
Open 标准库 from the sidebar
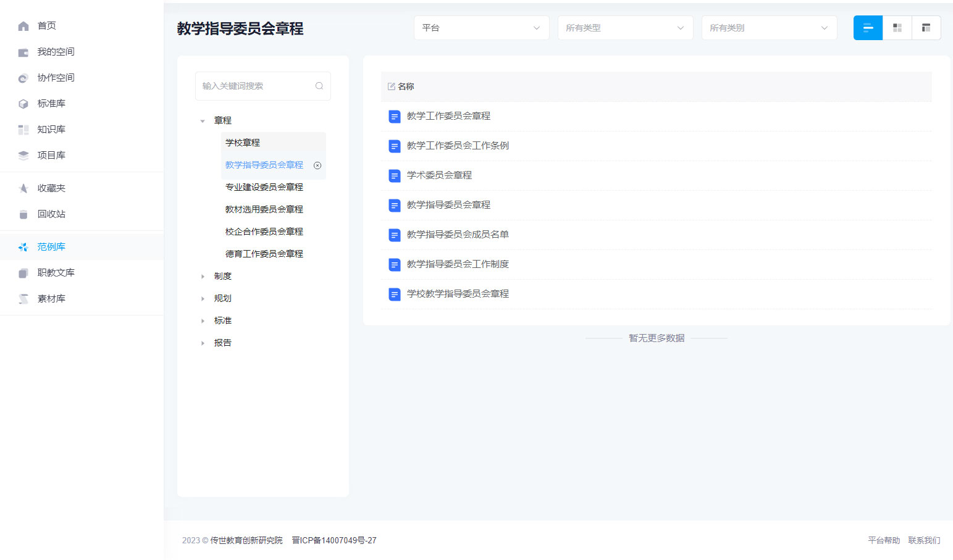click(51, 104)
